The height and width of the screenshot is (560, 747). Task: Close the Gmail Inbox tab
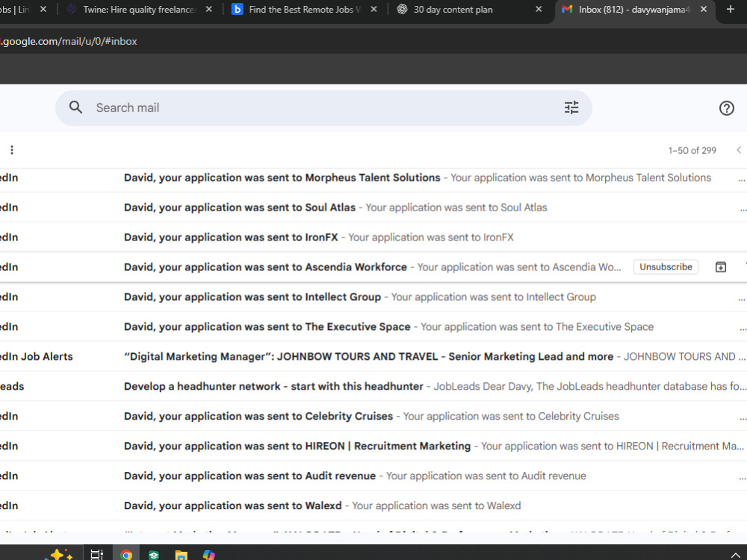[704, 9]
